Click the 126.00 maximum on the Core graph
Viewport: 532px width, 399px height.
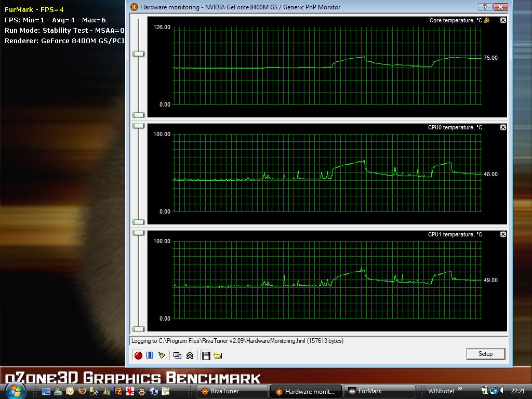(162, 27)
